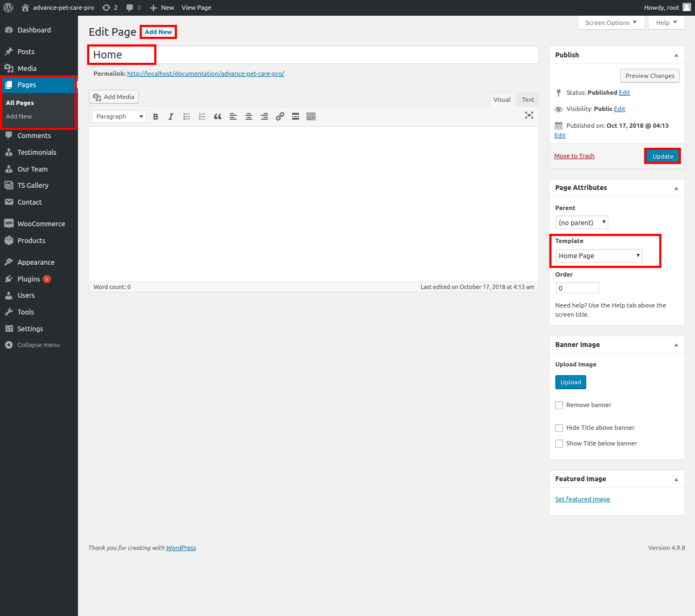Apply bulleted list formatting
The image size is (695, 616).
187,116
